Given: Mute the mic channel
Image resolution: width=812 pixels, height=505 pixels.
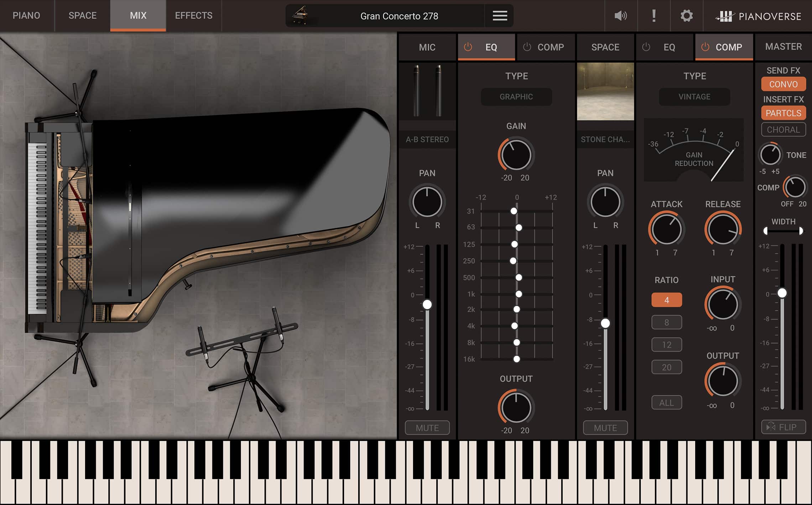Looking at the screenshot, I should (x=427, y=428).
